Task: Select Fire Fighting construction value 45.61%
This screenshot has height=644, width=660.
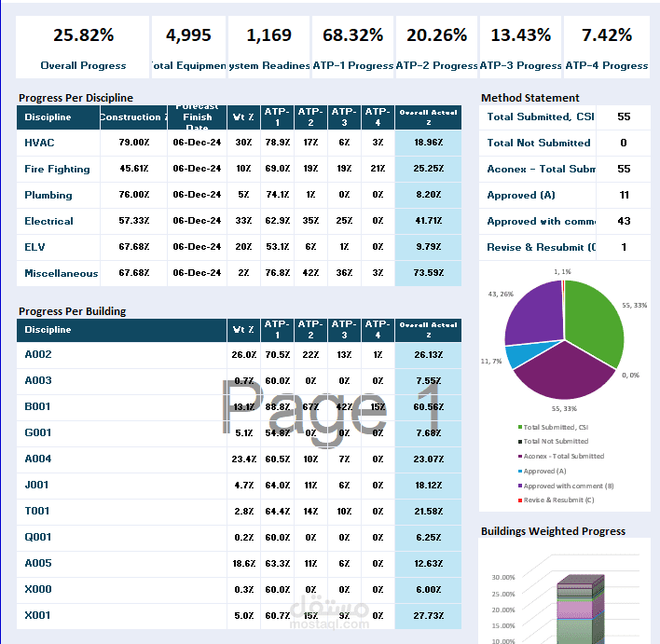Action: [x=134, y=169]
